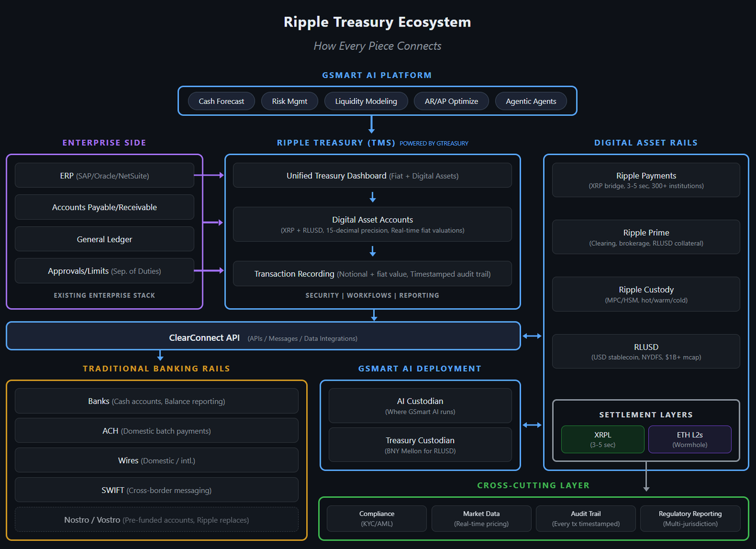Click the Audit Trail card

coord(586,518)
